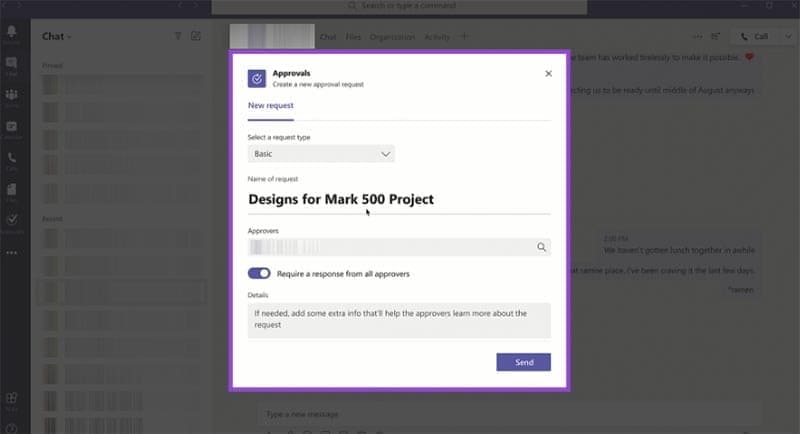Switch to the Chat tab in conversation

coord(328,37)
